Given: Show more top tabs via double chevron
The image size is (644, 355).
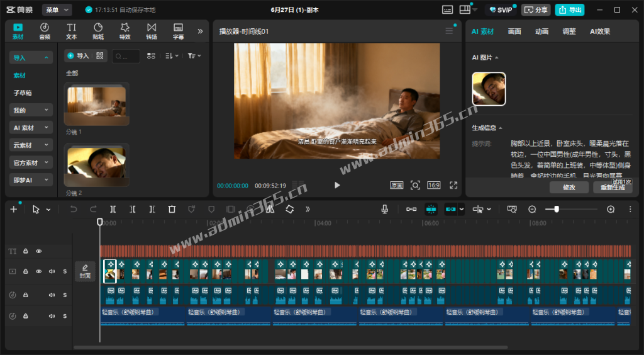Looking at the screenshot, I should pyautogui.click(x=200, y=31).
